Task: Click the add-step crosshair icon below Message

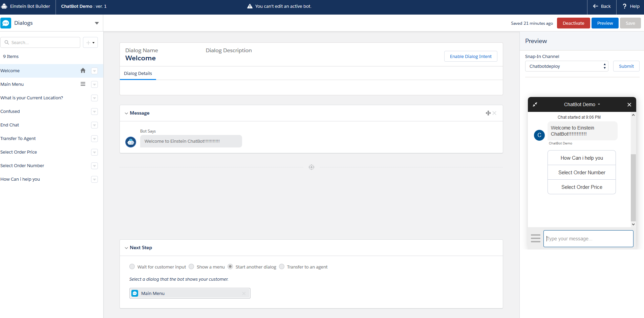Action: point(312,167)
